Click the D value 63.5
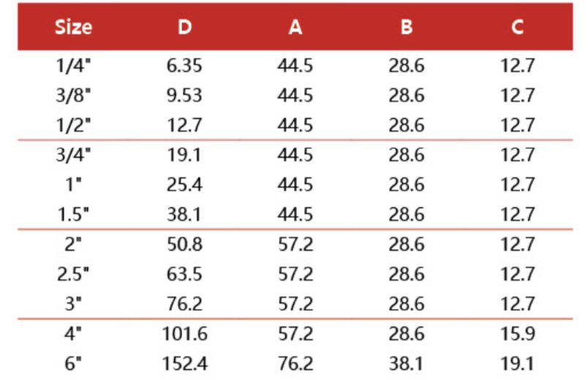This screenshot has width=588, height=380. coord(184,275)
